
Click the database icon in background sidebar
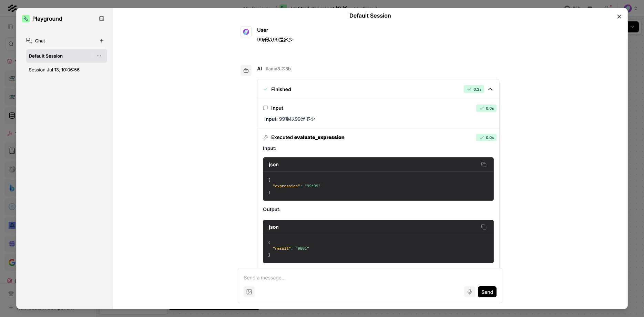click(x=12, y=116)
